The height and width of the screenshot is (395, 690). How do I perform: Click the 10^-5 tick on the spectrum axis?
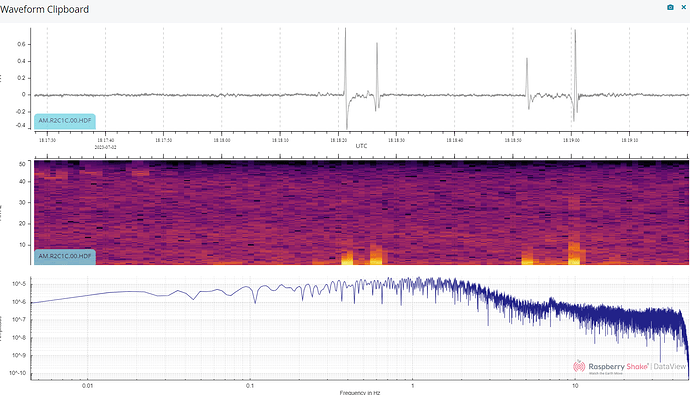pyautogui.click(x=19, y=284)
